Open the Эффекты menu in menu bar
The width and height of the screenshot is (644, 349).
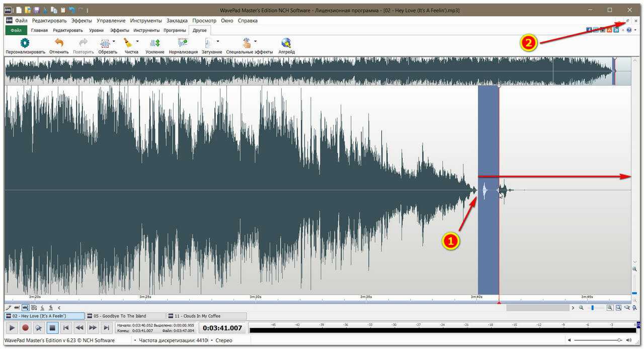click(81, 21)
